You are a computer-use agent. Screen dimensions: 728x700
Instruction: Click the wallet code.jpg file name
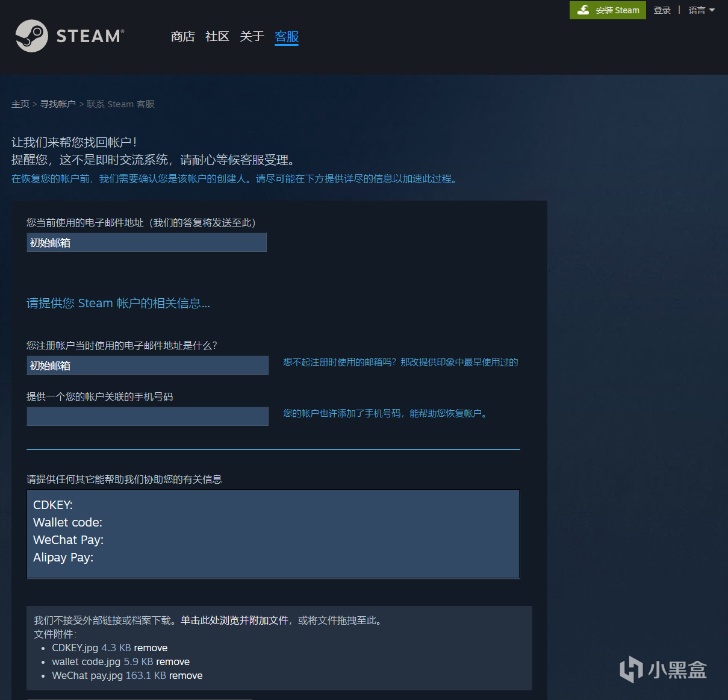click(x=86, y=662)
